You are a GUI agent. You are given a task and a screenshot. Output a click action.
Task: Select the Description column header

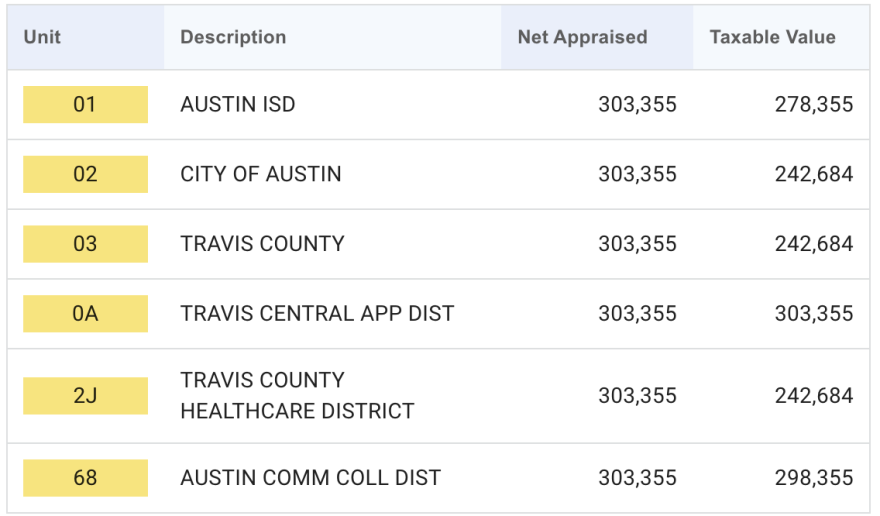[x=233, y=37]
